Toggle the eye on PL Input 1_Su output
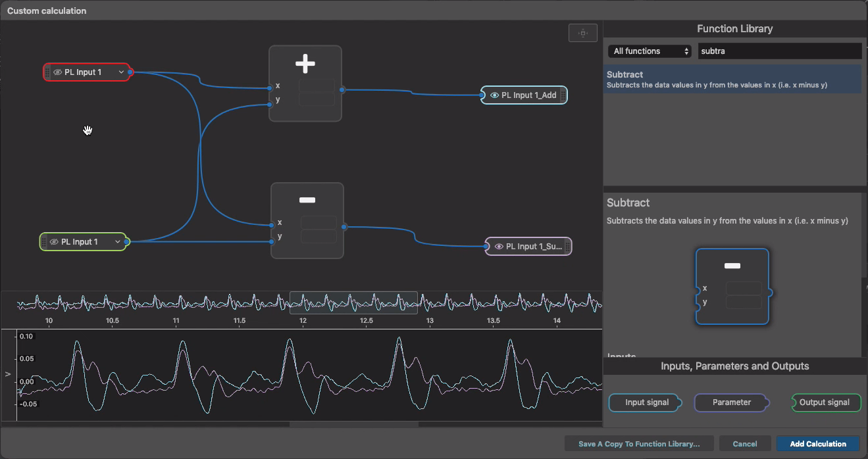Screen dimensions: 868x459 tap(498, 246)
